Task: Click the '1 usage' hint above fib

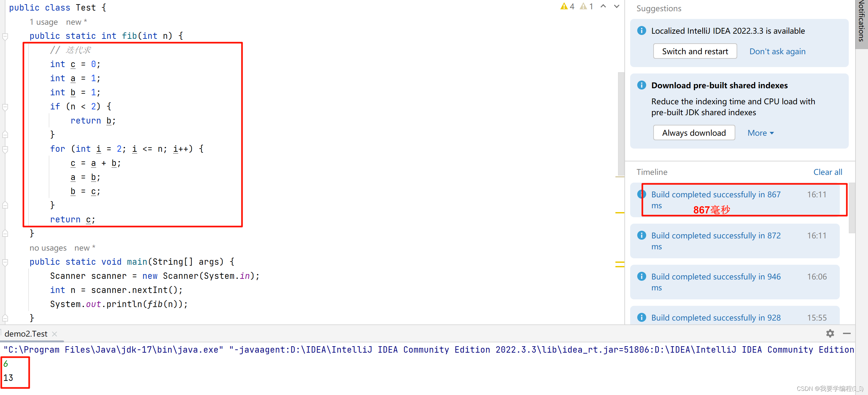Action: (44, 22)
